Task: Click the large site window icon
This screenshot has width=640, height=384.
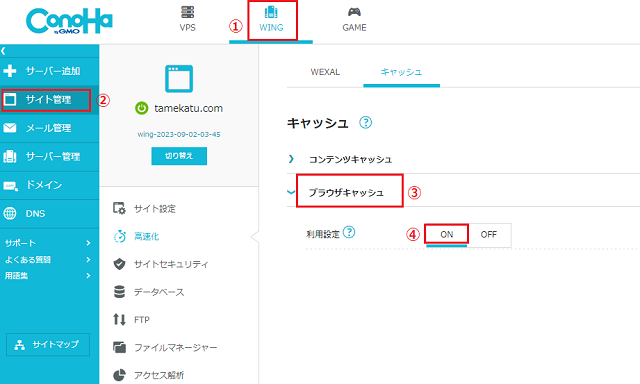Action: click(179, 78)
